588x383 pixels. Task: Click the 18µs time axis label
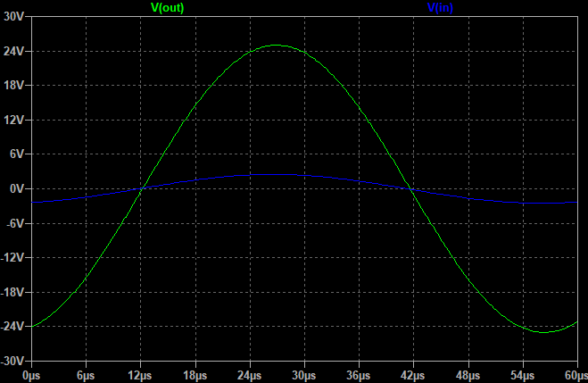pyautogui.click(x=195, y=376)
